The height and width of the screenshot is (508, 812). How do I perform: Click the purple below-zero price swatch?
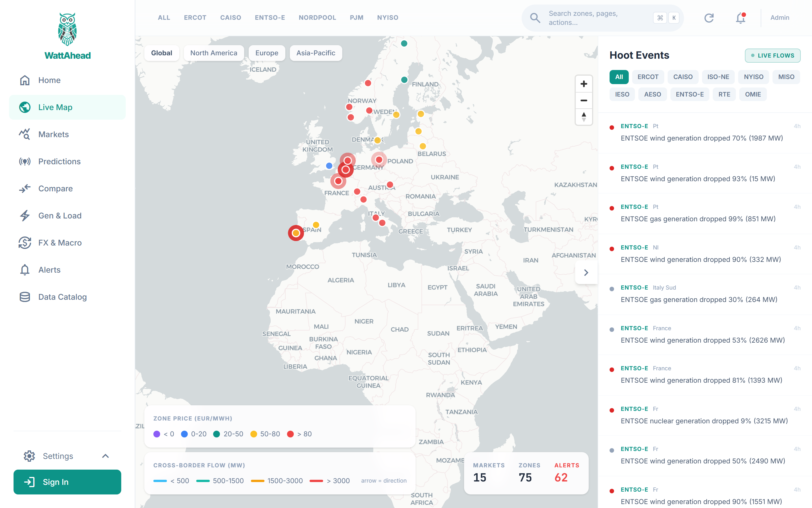tap(157, 434)
